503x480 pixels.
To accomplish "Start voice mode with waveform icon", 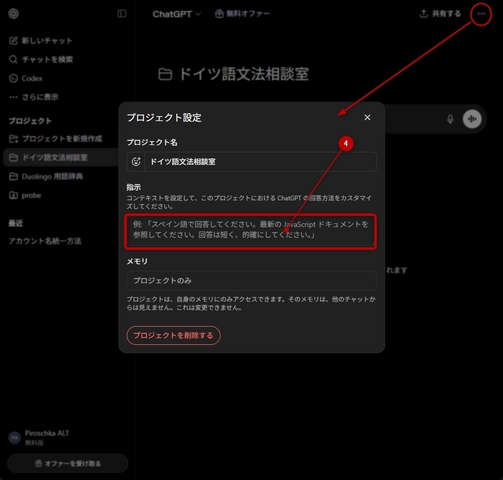I will [x=472, y=119].
